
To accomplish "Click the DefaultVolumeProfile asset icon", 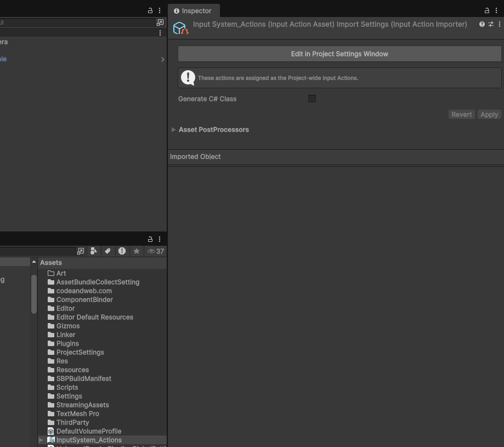I will click(x=51, y=431).
